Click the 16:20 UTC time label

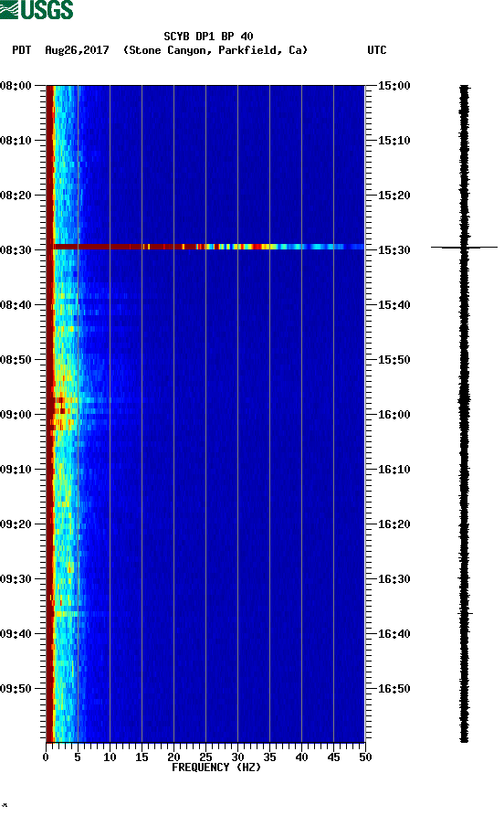pos(394,524)
